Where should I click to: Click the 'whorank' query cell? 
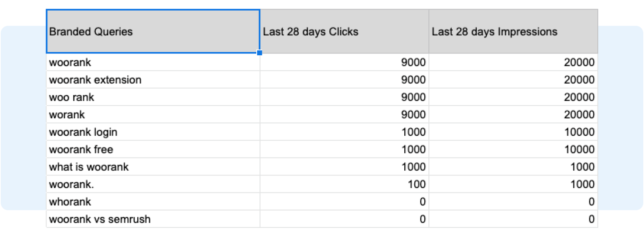[153, 202]
